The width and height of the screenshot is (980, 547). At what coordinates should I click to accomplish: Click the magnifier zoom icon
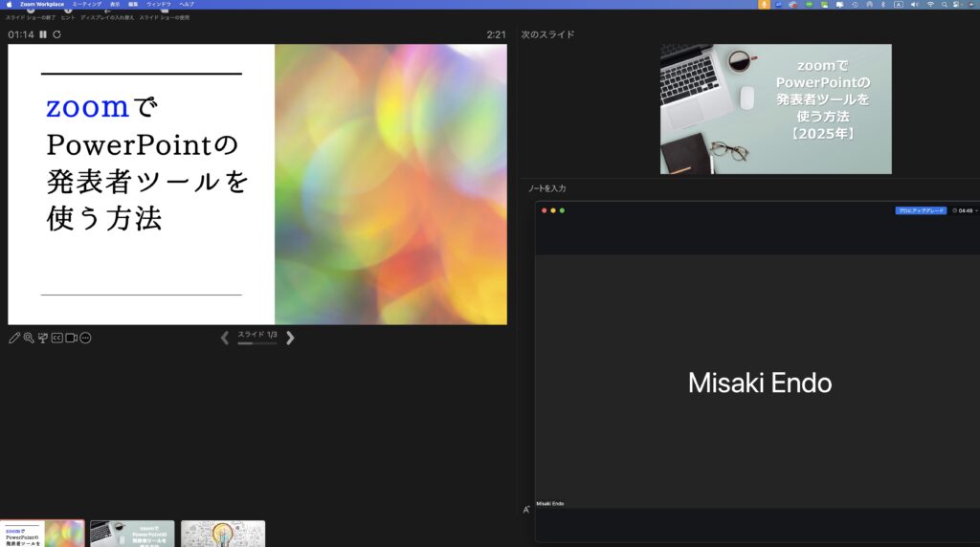pos(29,338)
